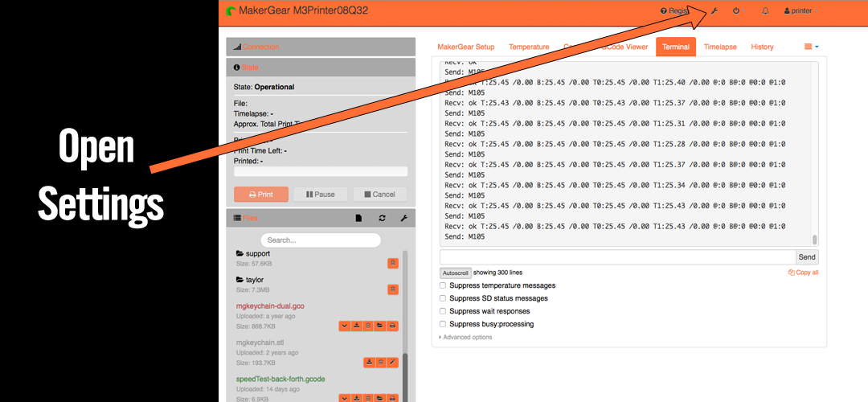Delete the support folder
868x402 pixels.
(392, 263)
